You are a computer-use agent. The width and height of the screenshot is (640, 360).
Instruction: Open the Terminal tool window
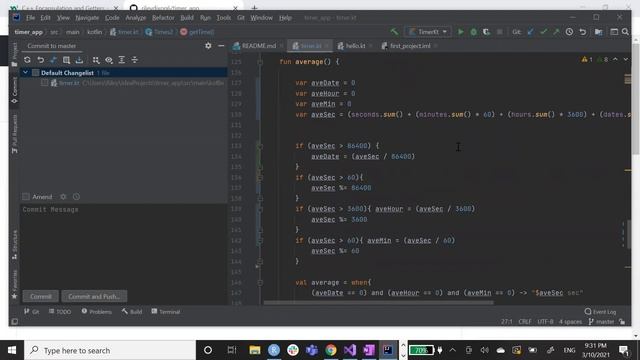pyautogui.click(x=166, y=312)
